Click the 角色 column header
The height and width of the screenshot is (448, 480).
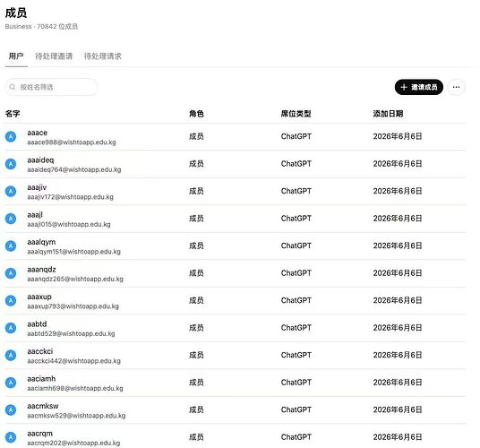tap(196, 114)
